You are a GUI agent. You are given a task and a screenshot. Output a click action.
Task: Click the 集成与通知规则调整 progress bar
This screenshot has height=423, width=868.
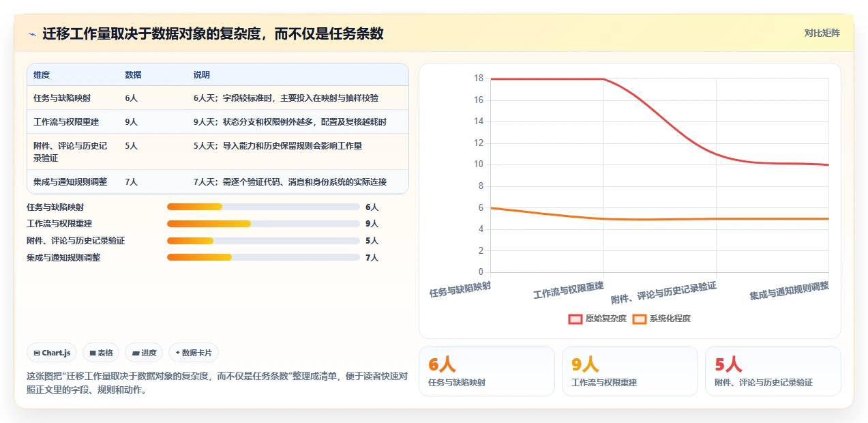point(263,257)
